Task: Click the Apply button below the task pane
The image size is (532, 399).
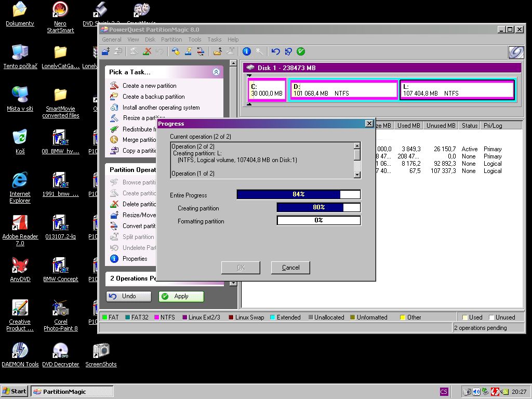Action: pyautogui.click(x=181, y=297)
